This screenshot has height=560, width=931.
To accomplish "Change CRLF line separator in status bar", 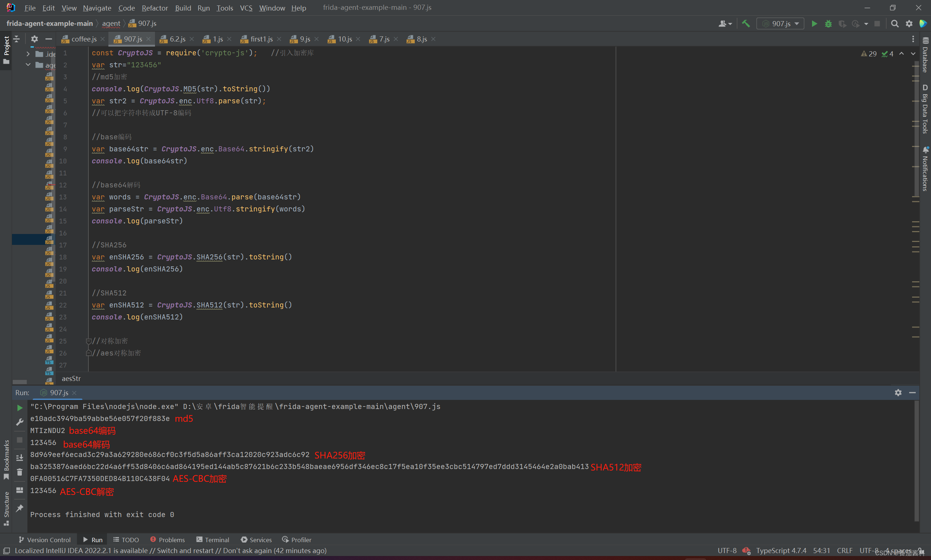I will [844, 551].
